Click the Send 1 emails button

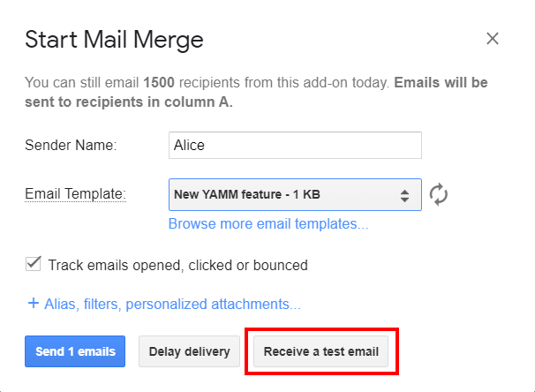[x=75, y=351]
